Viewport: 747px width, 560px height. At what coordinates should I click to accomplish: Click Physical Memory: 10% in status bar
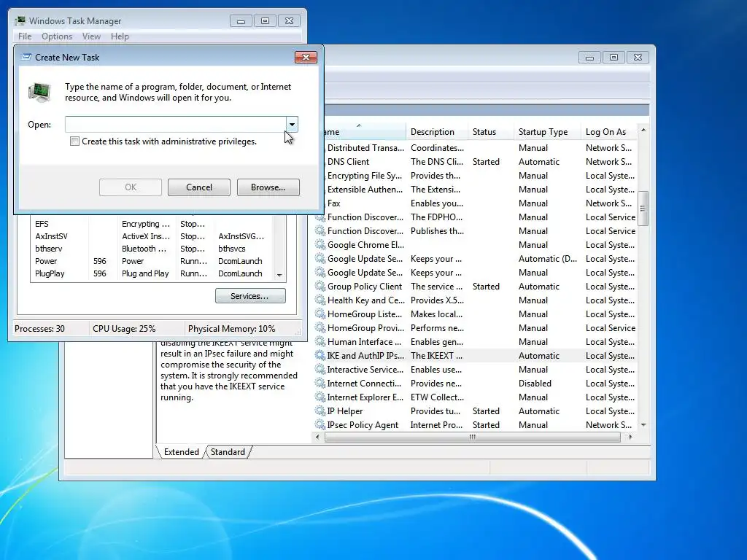[231, 329]
